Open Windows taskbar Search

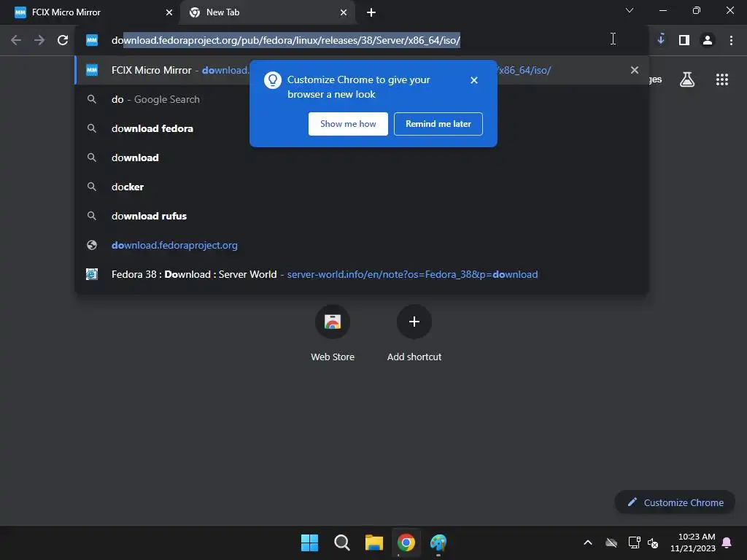pos(342,542)
